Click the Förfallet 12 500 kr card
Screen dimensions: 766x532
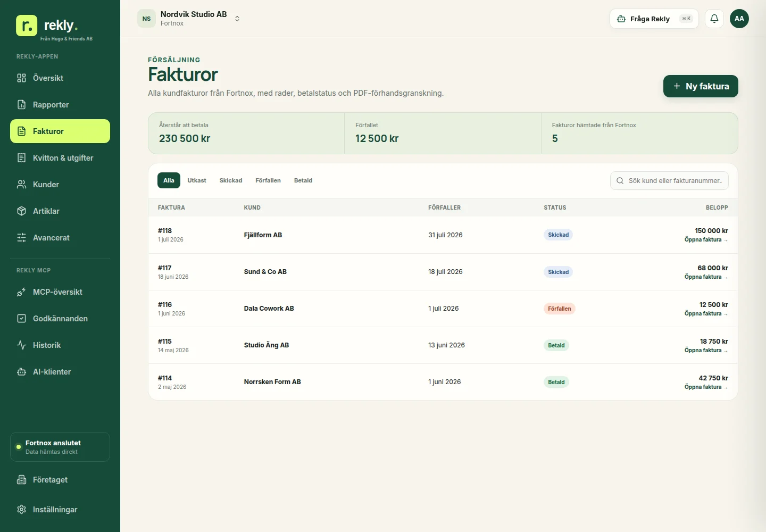pos(443,133)
